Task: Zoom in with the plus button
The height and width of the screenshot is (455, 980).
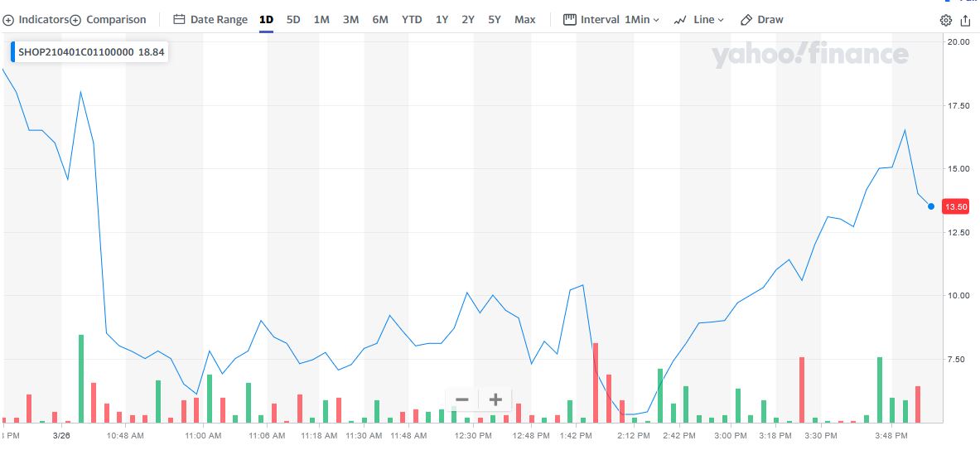Action: 495,399
